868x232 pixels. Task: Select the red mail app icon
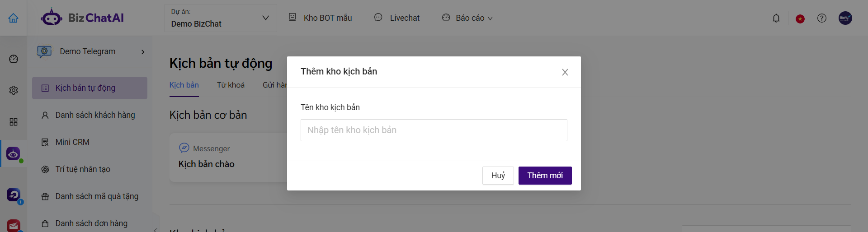[14, 226]
